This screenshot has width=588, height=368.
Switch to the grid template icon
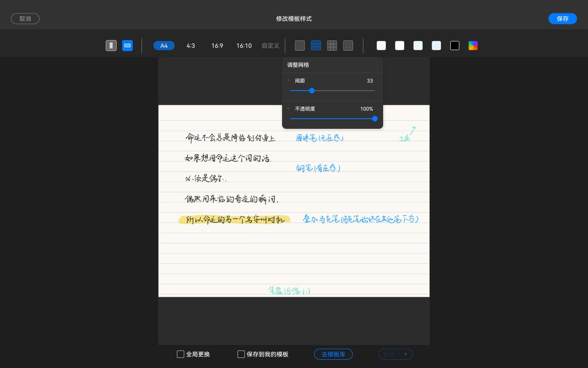(332, 45)
